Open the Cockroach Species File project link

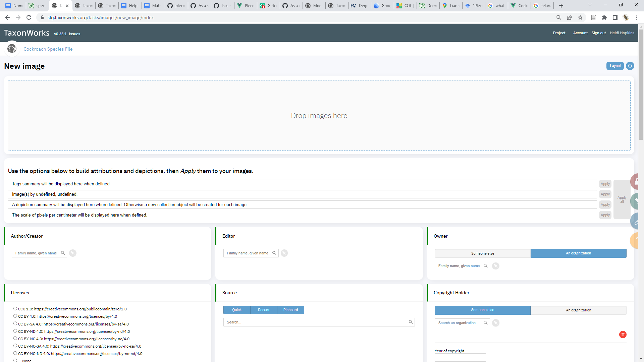pos(48,49)
